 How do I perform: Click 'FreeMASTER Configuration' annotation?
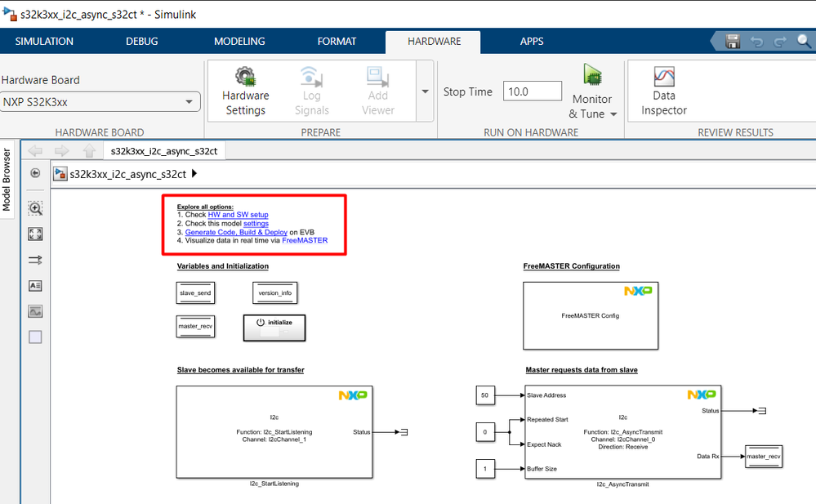click(572, 266)
